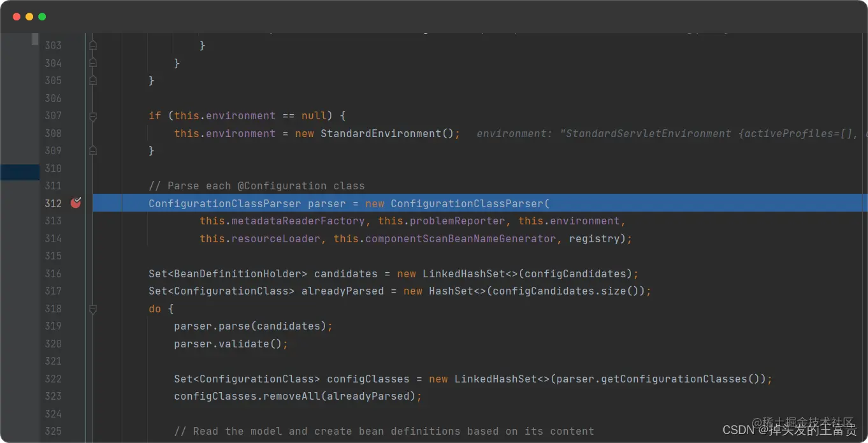Click the '// Read the model' comment

pyautogui.click(x=384, y=432)
